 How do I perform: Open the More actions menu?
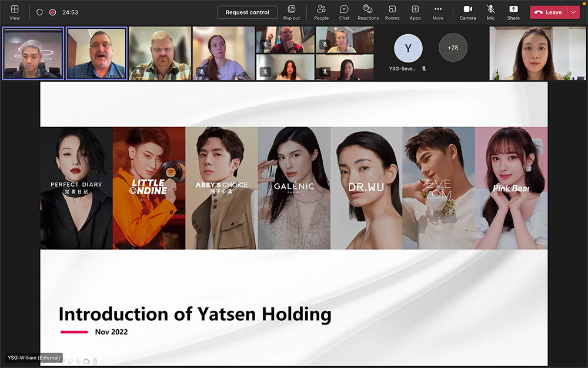coord(438,12)
